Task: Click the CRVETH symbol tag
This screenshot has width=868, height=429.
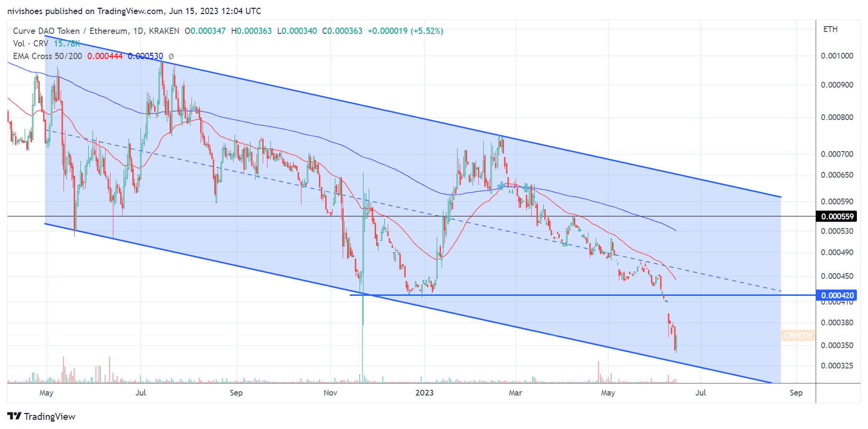Action: coord(798,336)
